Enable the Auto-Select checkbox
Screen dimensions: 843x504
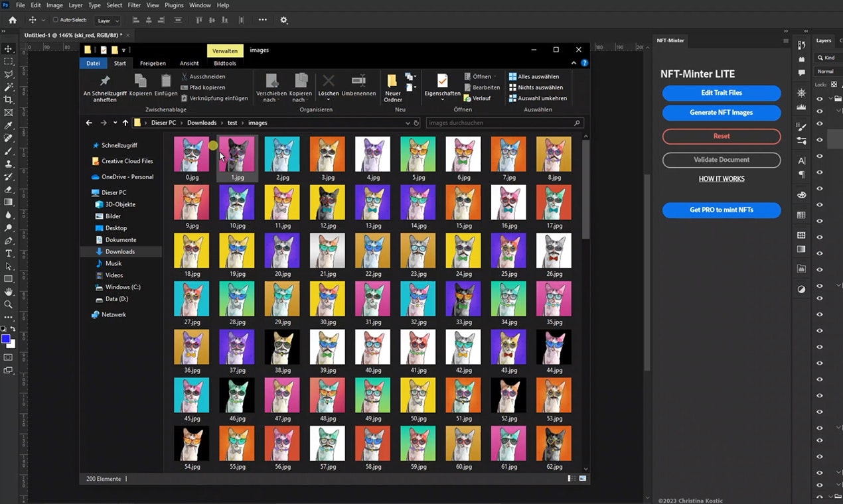(x=56, y=20)
